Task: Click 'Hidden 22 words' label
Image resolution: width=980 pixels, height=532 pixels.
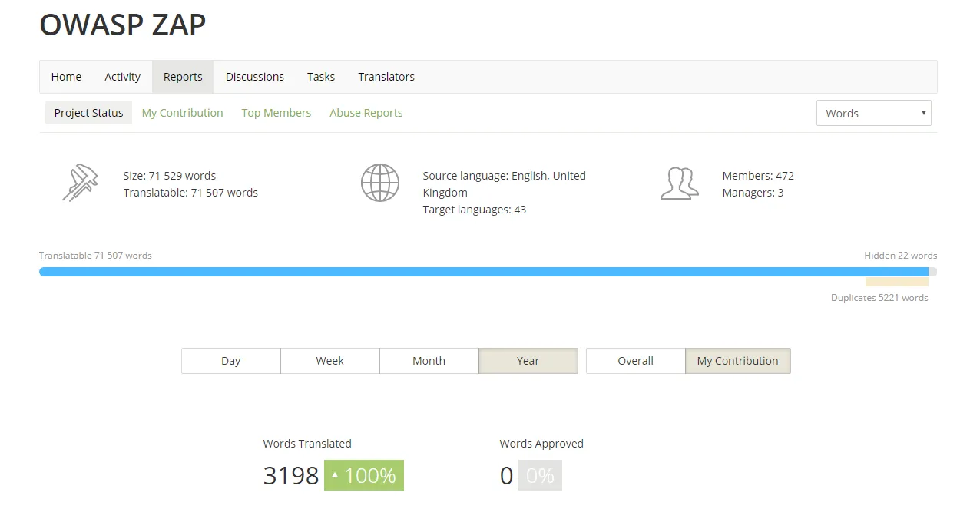Action: 901,256
